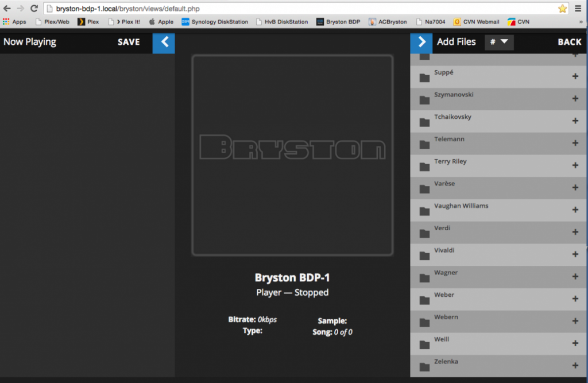The height and width of the screenshot is (383, 588).
Task: Open the Suppé folder icon
Action: (424, 78)
